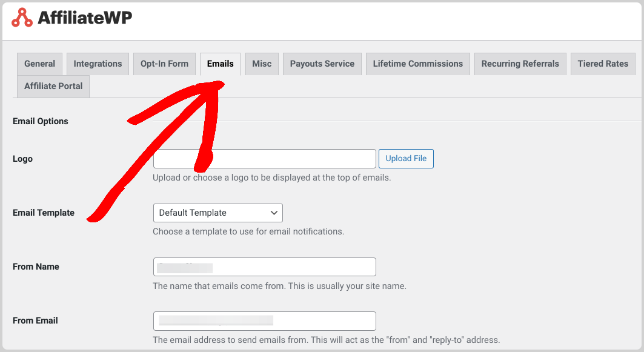Viewport: 644px width, 352px height.
Task: Click the Logo field label
Action: pyautogui.click(x=22, y=159)
